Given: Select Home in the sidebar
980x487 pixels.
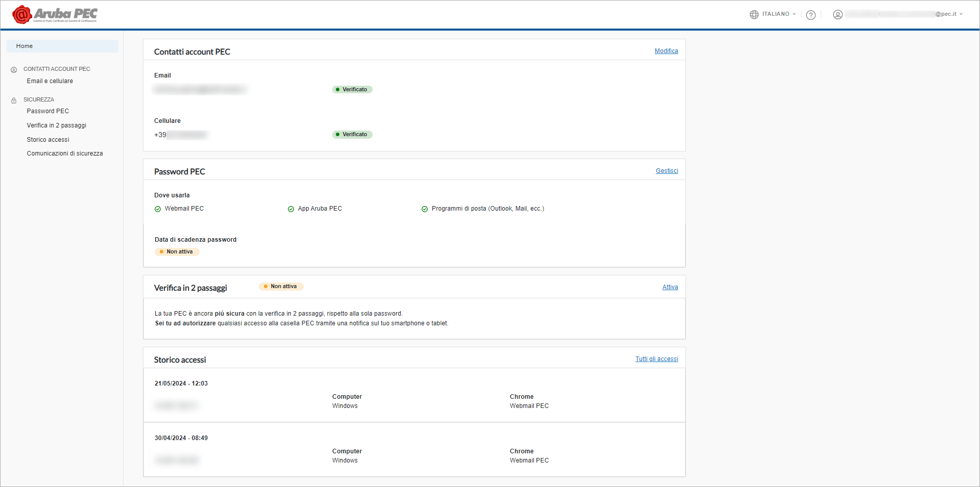Looking at the screenshot, I should coord(62,46).
